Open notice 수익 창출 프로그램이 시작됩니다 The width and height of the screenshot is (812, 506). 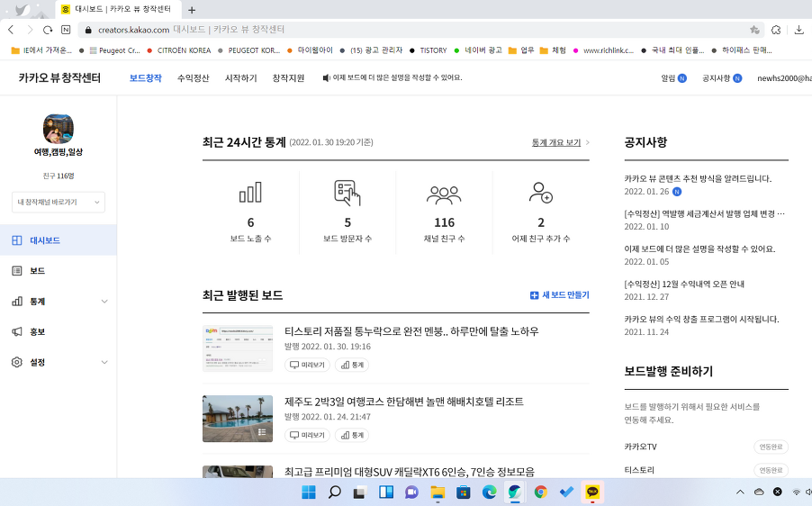[x=701, y=320]
